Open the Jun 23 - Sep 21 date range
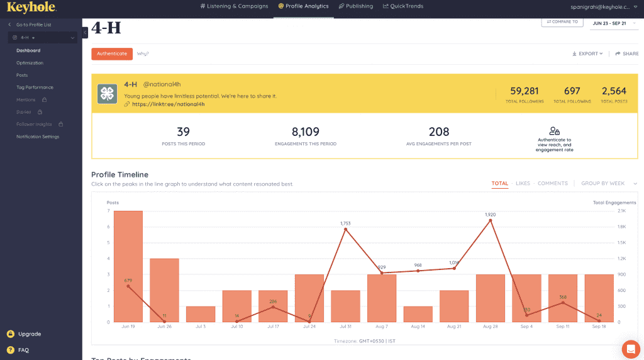This screenshot has width=644, height=360. pos(614,23)
